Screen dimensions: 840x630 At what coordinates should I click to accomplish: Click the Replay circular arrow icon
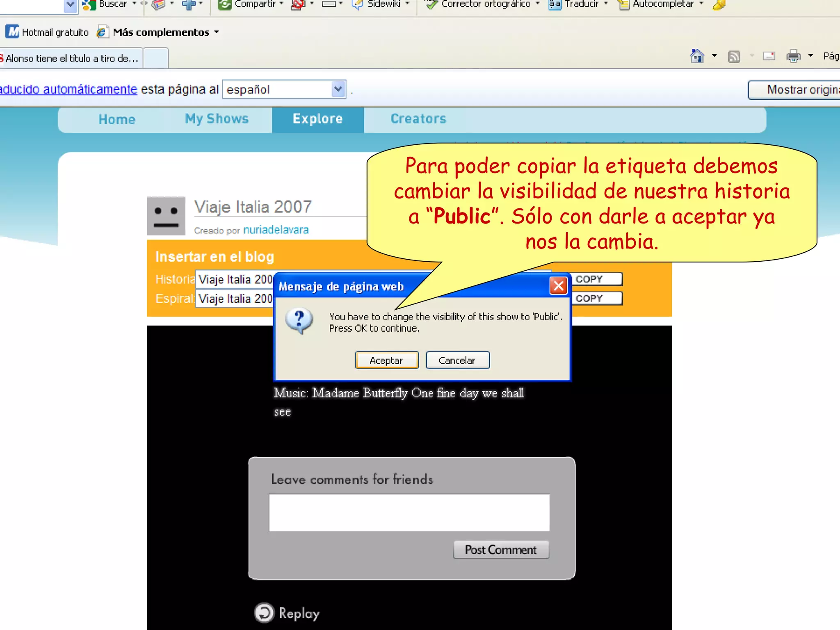coord(264,613)
